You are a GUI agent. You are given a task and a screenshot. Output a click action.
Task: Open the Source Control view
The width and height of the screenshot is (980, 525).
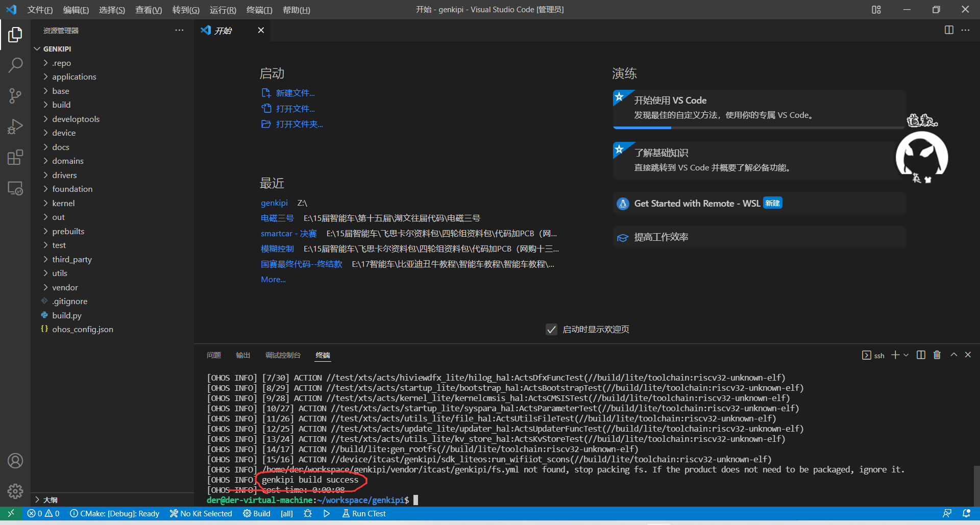(15, 96)
